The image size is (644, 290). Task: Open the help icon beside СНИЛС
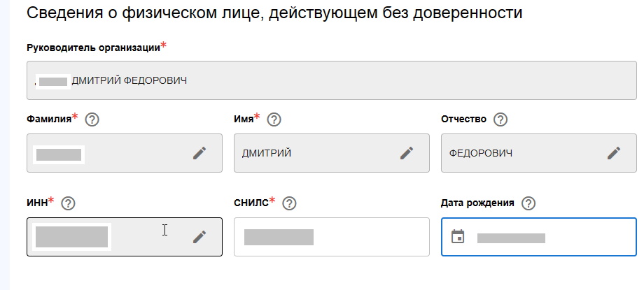(x=290, y=203)
